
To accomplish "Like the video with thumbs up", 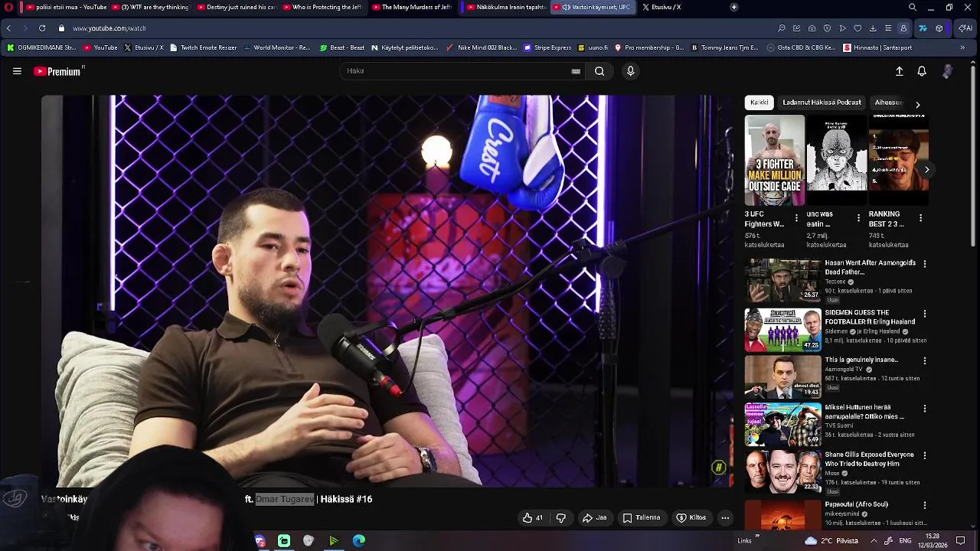I will (x=533, y=518).
